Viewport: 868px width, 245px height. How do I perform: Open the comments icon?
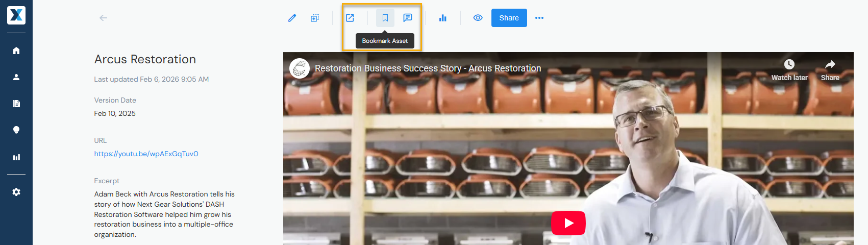[408, 18]
